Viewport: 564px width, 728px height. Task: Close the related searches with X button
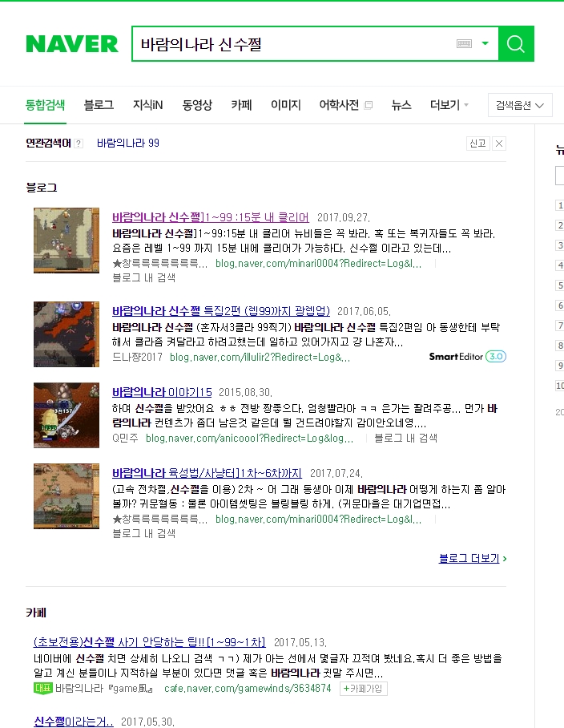pyautogui.click(x=498, y=144)
